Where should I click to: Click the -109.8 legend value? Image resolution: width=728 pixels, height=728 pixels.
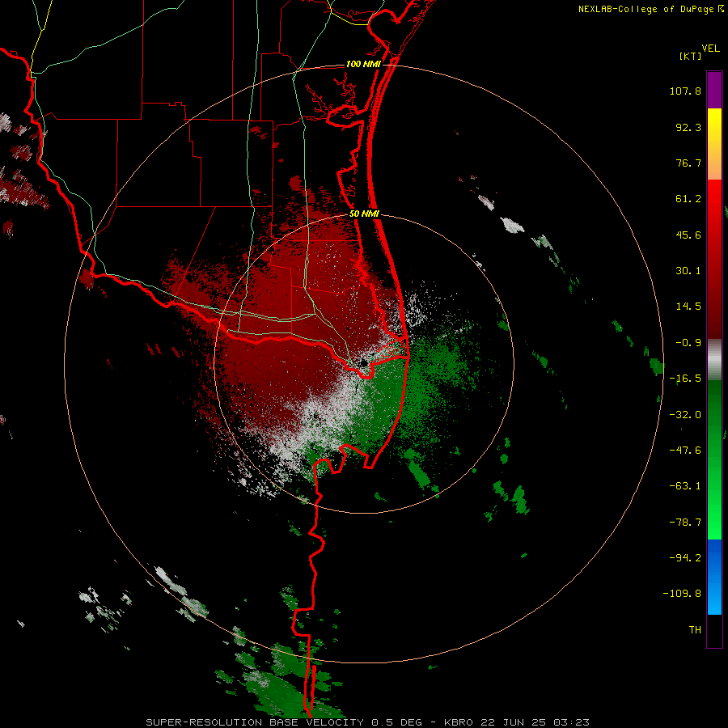[x=682, y=594]
